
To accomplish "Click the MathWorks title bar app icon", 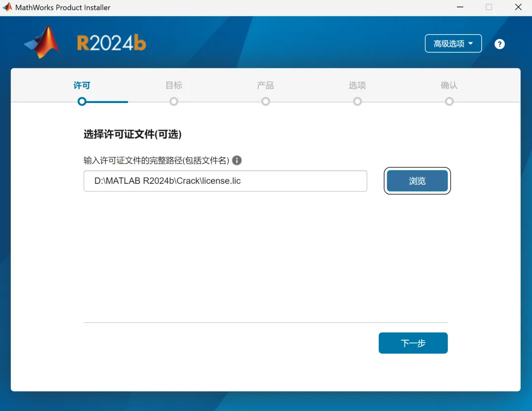I will click(x=7, y=7).
